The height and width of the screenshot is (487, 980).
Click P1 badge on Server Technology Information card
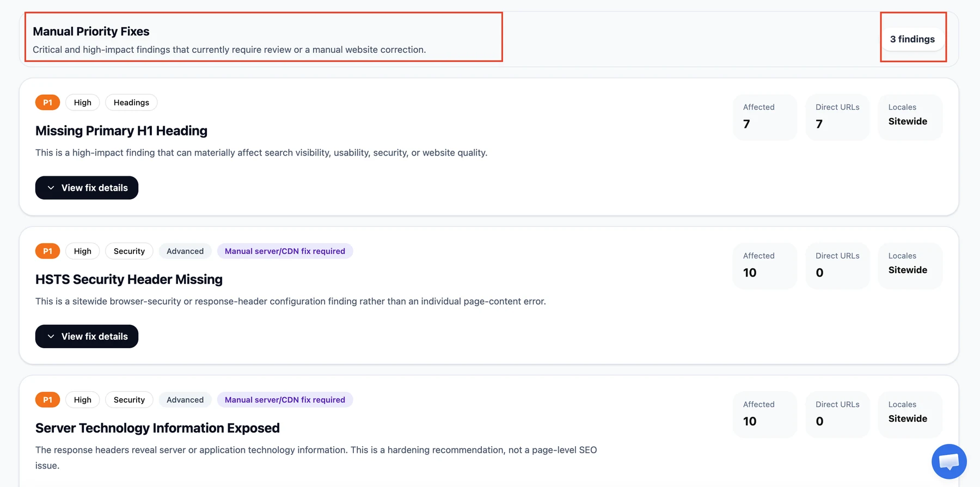pyautogui.click(x=47, y=399)
